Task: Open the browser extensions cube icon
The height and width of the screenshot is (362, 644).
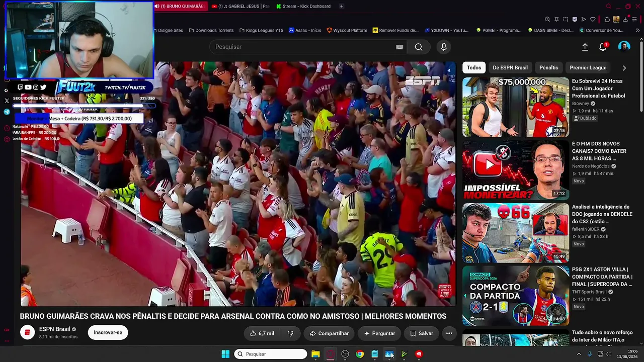Action: coord(607,20)
